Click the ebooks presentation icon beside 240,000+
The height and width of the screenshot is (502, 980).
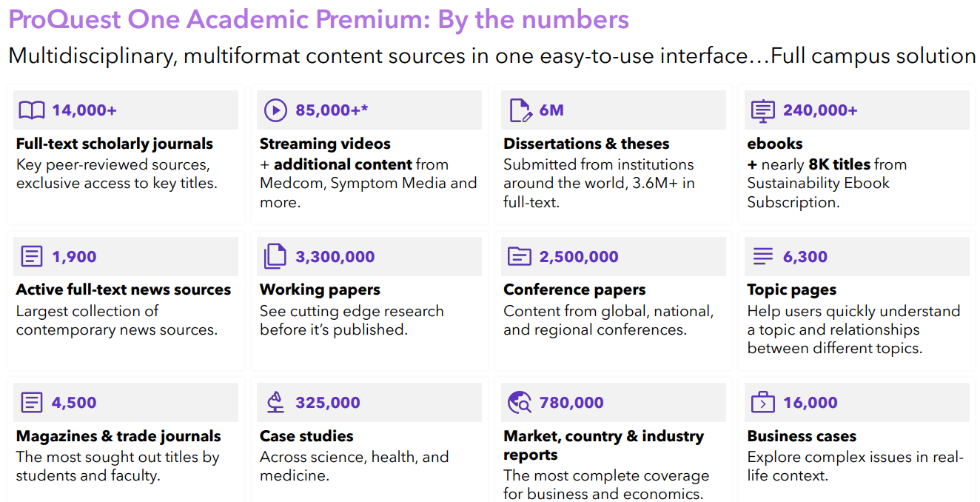tap(762, 110)
